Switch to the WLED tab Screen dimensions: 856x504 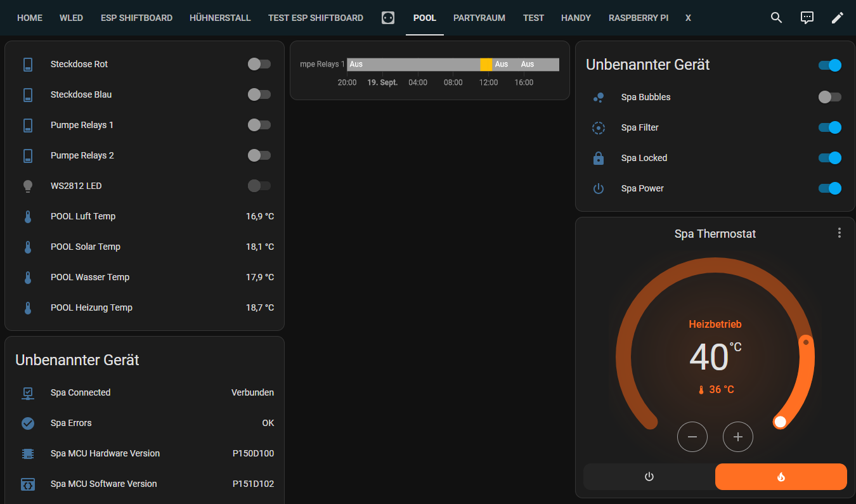71,18
